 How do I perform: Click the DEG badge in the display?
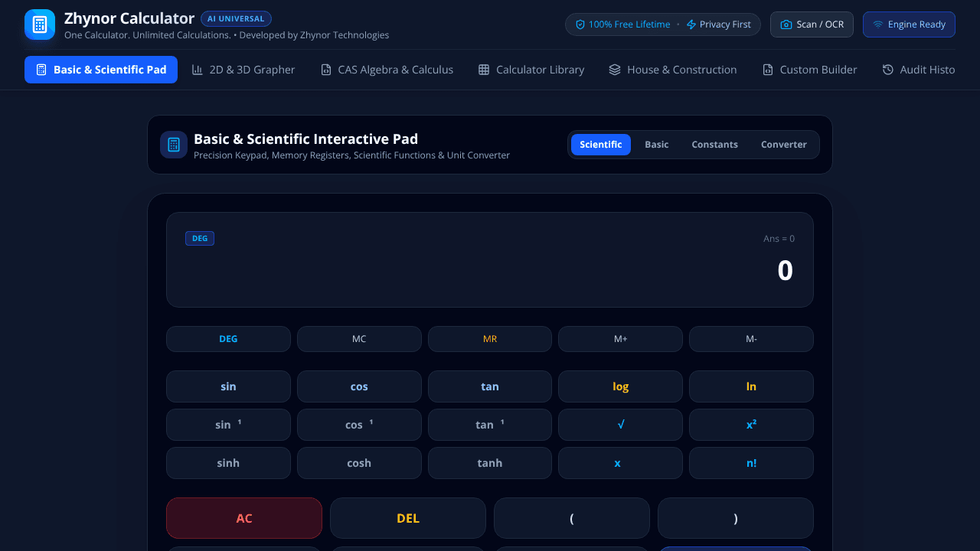(200, 239)
